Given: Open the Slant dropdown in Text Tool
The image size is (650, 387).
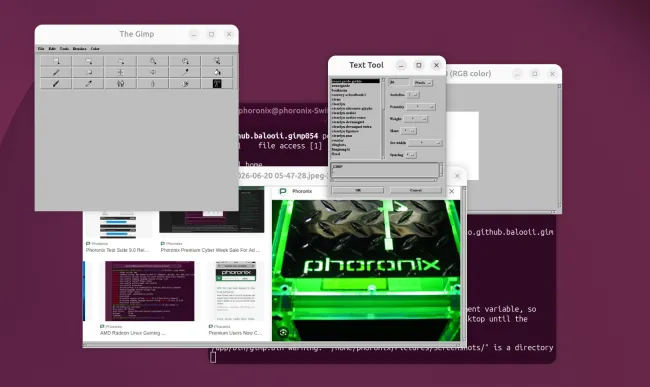Looking at the screenshot, I should pyautogui.click(x=408, y=131).
